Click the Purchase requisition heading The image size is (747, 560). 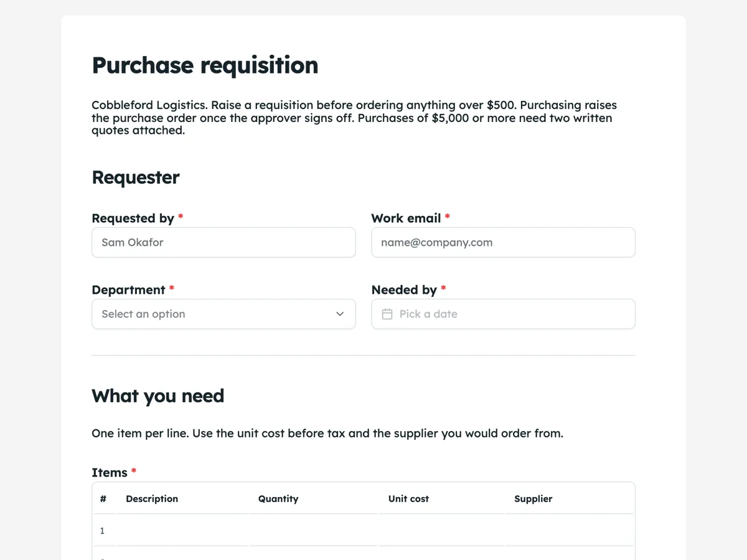click(205, 65)
